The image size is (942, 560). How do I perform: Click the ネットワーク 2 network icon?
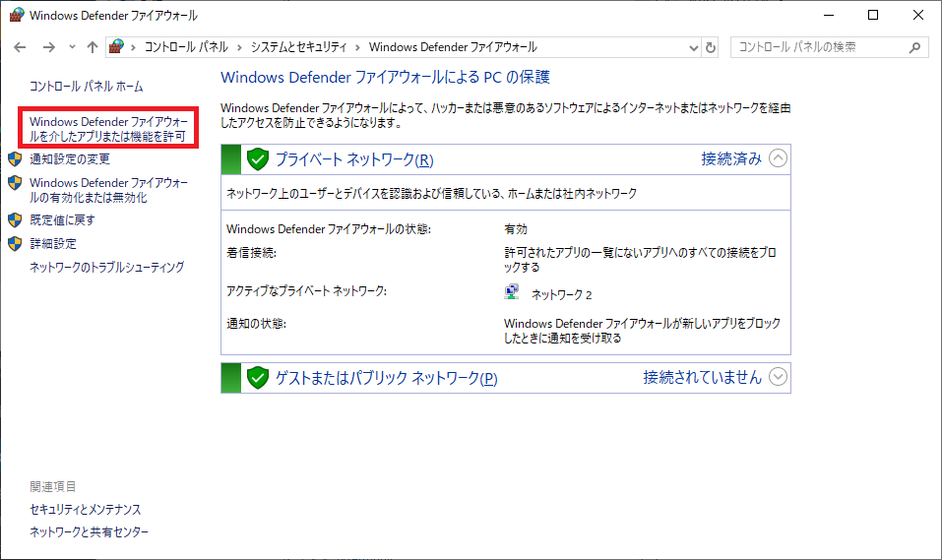point(511,292)
